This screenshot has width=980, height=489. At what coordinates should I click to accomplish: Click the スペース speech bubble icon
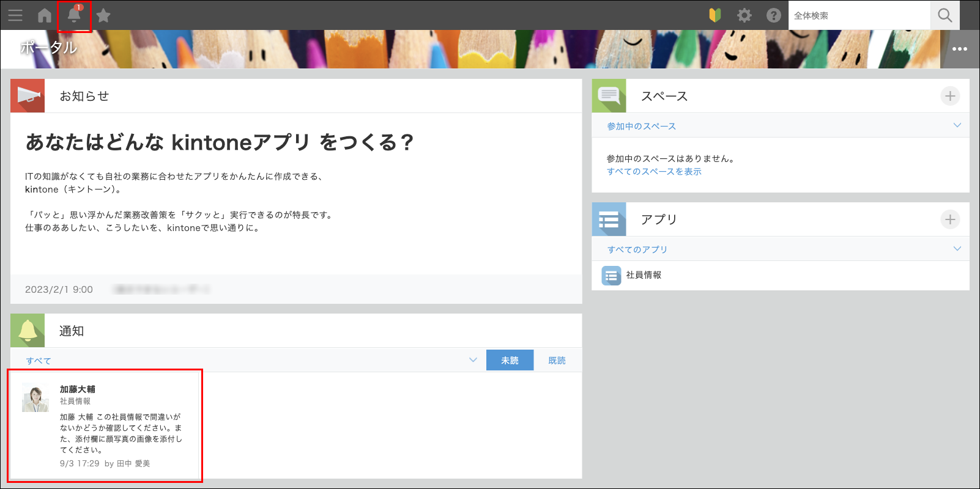click(609, 96)
